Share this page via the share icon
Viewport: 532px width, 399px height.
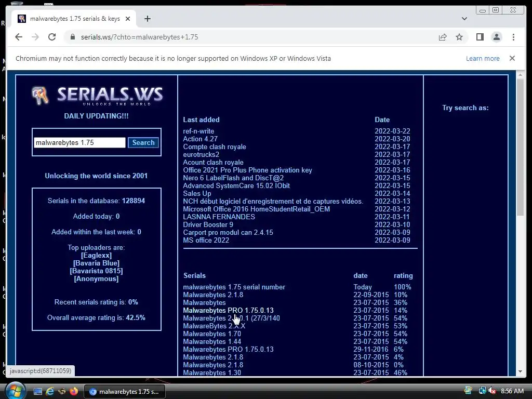click(x=443, y=37)
